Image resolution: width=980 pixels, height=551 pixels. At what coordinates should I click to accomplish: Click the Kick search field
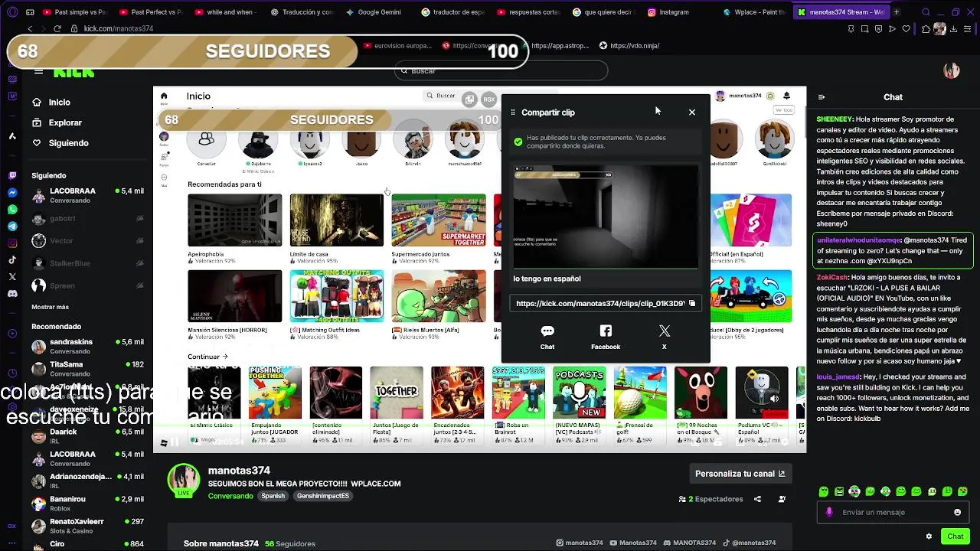coord(501,70)
